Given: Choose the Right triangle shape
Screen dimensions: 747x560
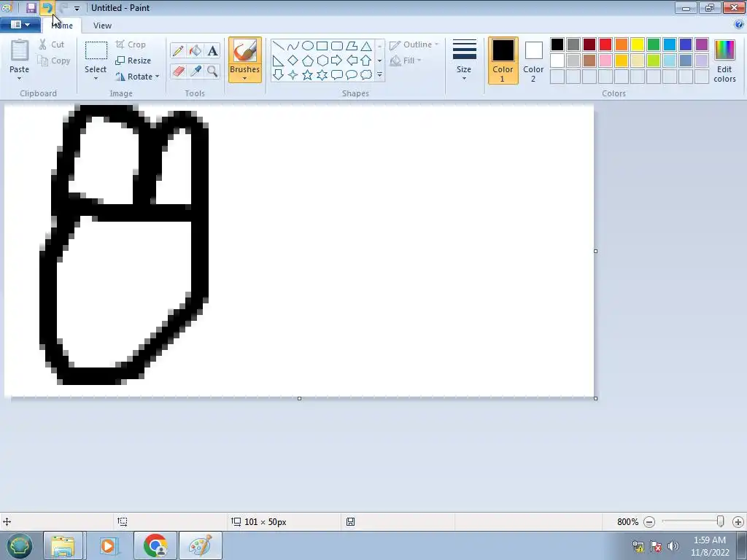Looking at the screenshot, I should point(278,61).
